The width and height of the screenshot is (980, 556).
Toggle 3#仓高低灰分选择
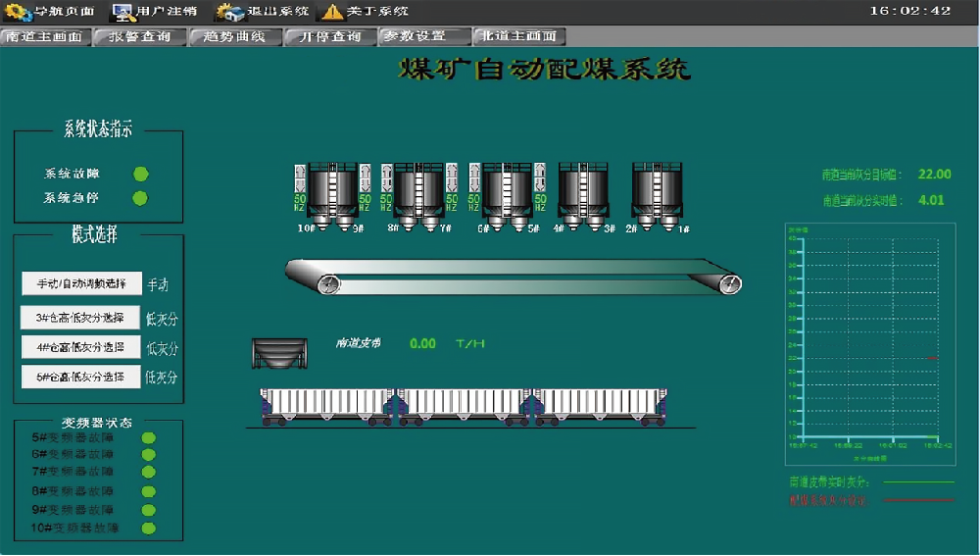coord(81,318)
